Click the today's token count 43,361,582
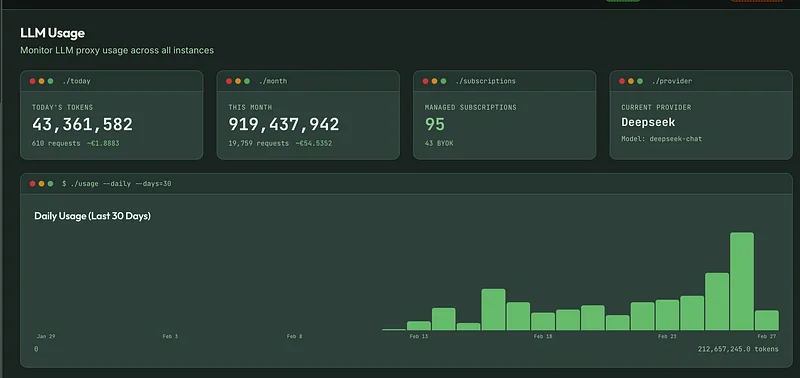 coord(82,124)
